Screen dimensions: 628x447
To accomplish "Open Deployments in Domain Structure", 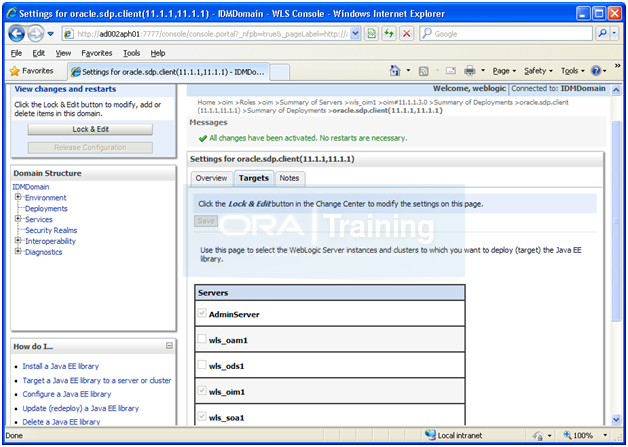I will (x=46, y=208).
